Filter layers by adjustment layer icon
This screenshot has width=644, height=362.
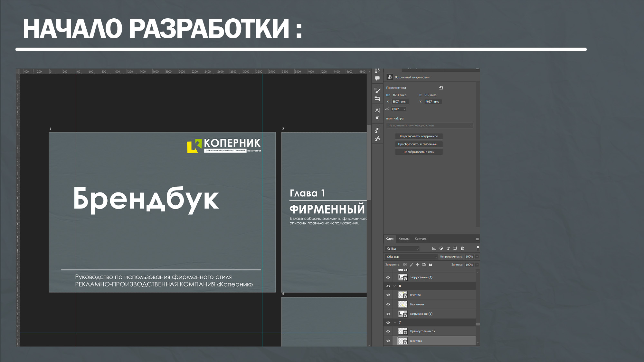pyautogui.click(x=441, y=248)
